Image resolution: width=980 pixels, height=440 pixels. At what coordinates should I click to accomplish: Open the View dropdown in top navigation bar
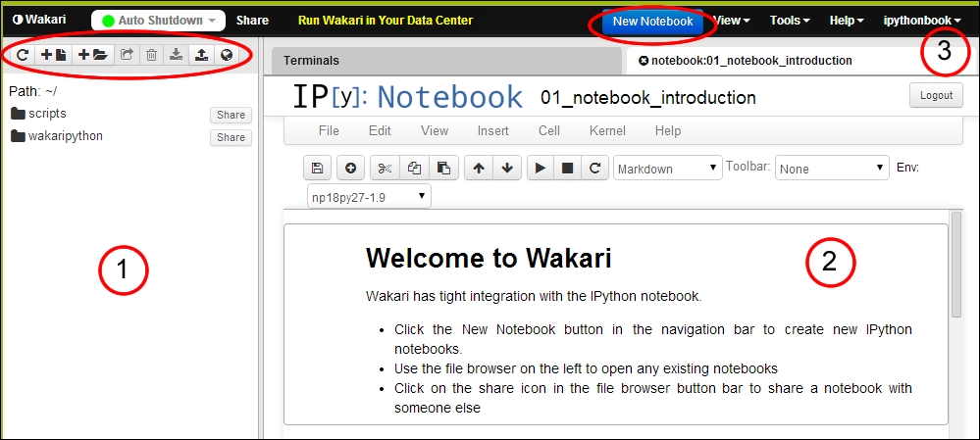(732, 20)
